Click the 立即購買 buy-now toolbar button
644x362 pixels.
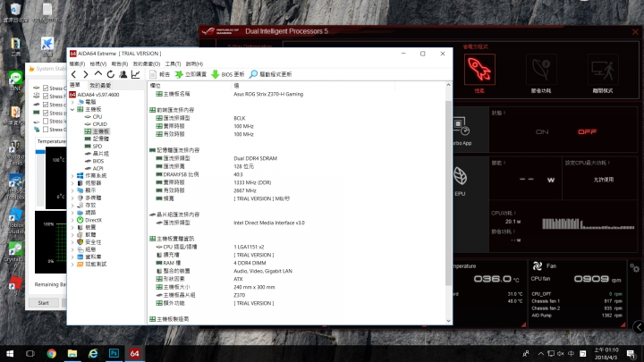point(191,74)
